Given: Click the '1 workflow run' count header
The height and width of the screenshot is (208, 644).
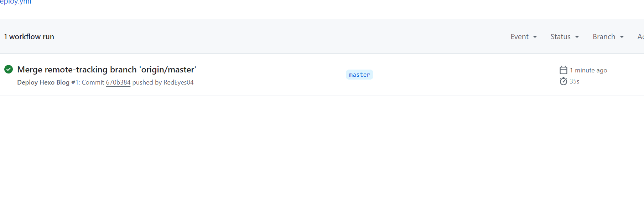Looking at the screenshot, I should [x=29, y=37].
